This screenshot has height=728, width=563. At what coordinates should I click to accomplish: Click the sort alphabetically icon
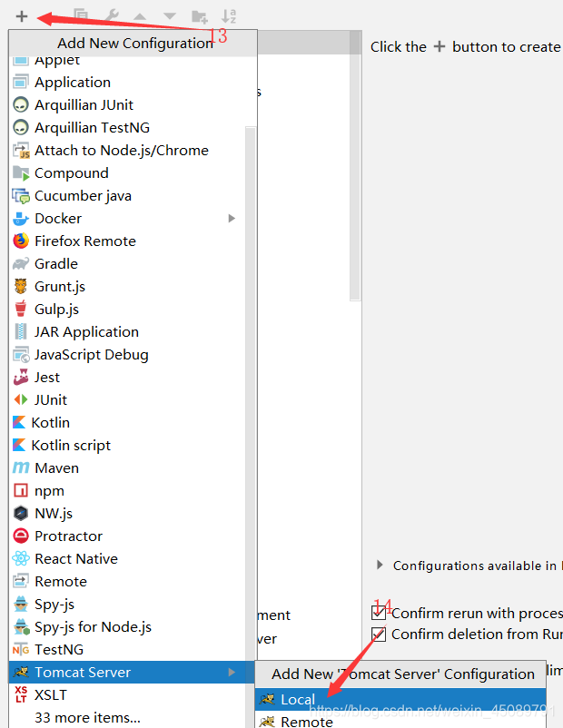point(229,16)
